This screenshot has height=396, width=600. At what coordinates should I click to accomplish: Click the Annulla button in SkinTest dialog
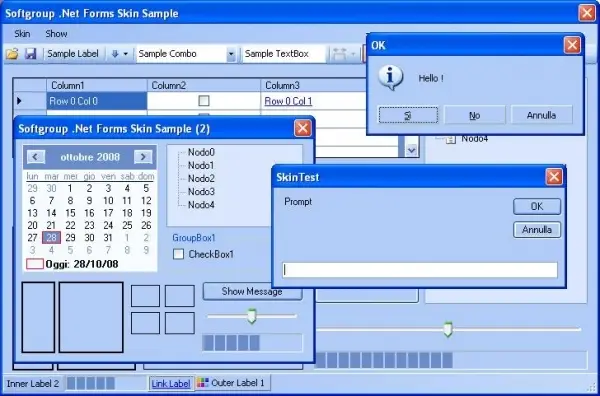(537, 230)
